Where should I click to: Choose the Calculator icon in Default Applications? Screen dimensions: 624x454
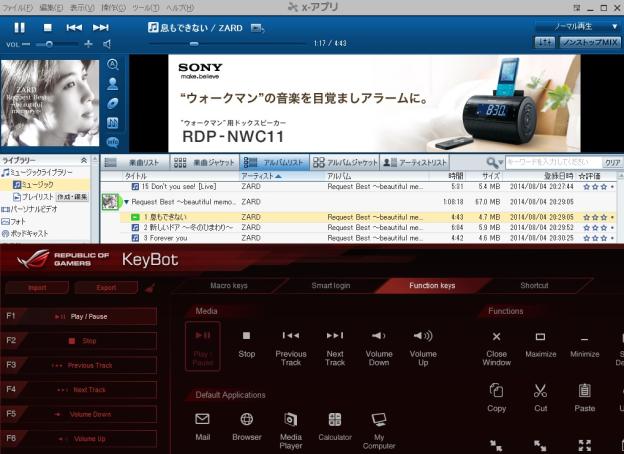click(x=335, y=420)
